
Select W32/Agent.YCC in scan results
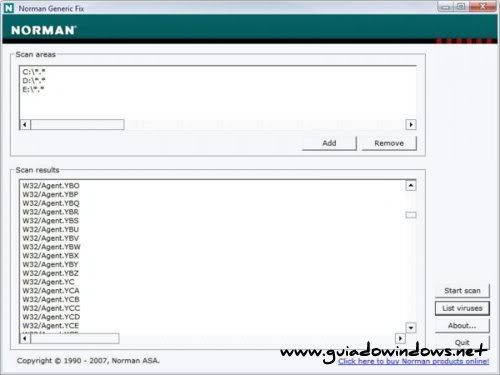[51, 308]
